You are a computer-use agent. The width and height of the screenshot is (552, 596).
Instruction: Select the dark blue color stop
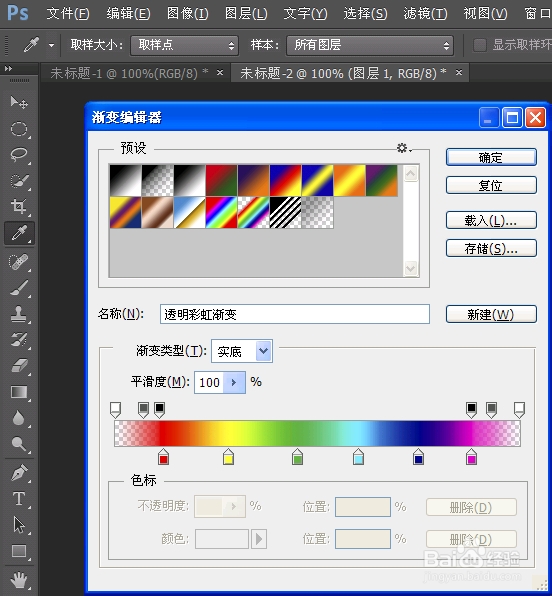point(418,457)
